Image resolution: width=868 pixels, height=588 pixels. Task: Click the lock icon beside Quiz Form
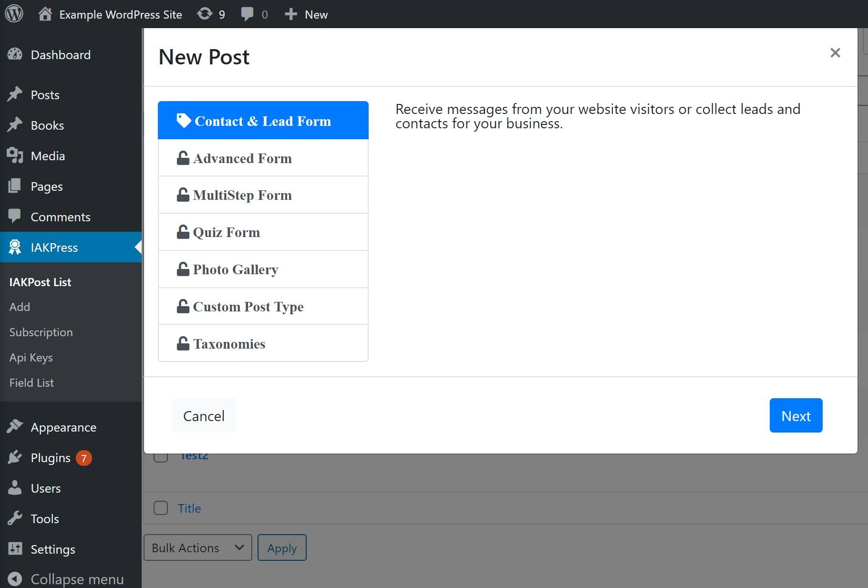pos(183,232)
